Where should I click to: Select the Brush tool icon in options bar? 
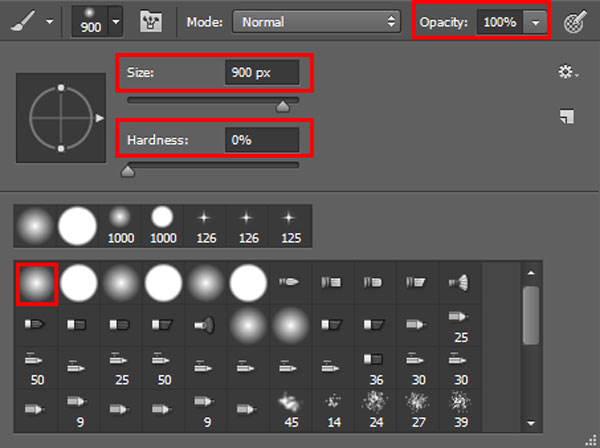pyautogui.click(x=23, y=21)
